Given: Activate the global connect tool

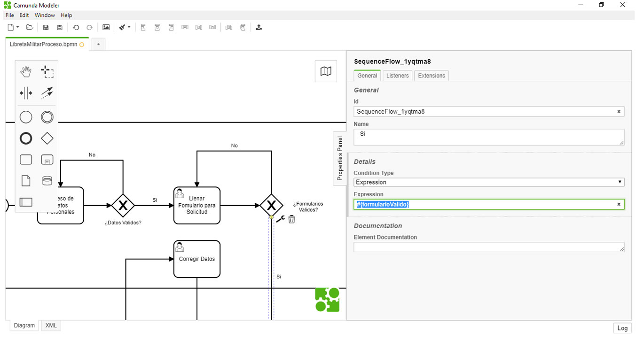Looking at the screenshot, I should click(x=47, y=93).
